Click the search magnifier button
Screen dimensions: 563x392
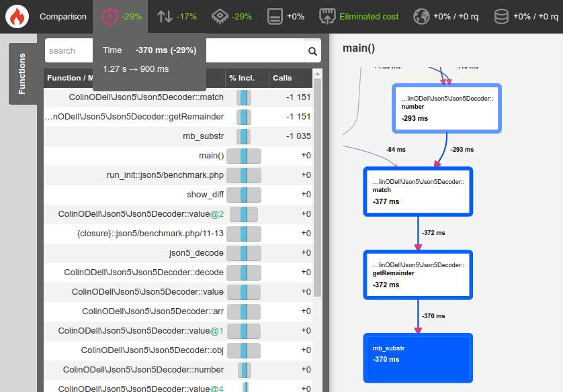click(x=312, y=50)
